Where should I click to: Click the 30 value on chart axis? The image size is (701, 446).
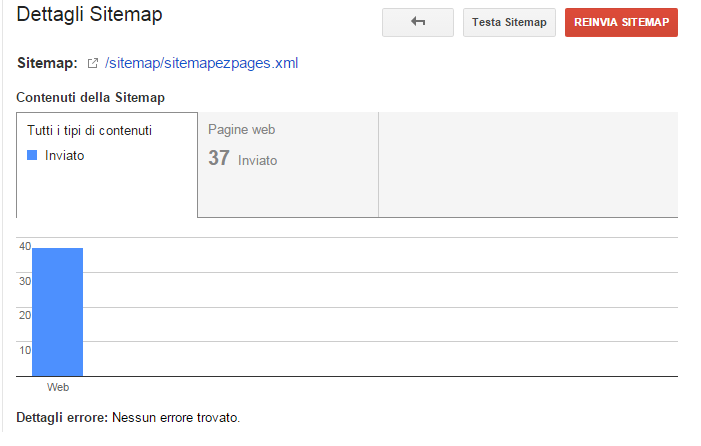tap(25, 281)
